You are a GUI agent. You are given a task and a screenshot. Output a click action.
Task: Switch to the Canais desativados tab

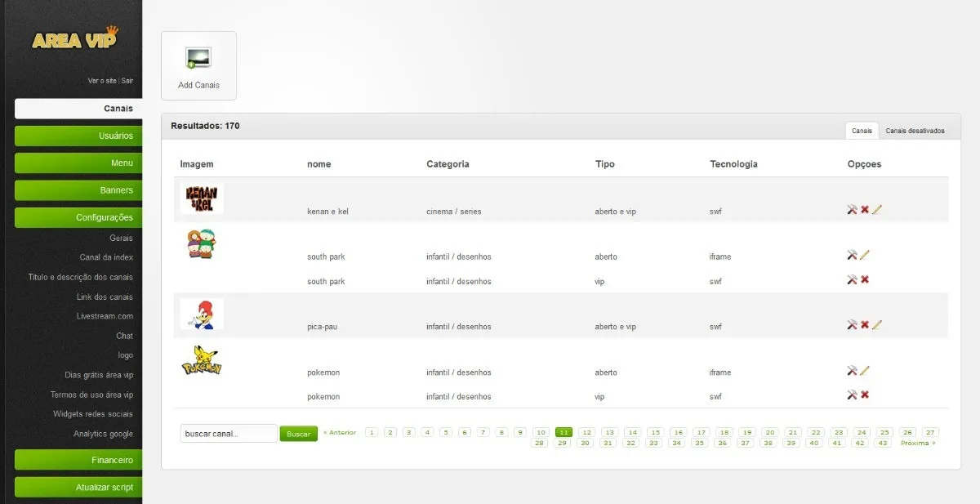(915, 131)
